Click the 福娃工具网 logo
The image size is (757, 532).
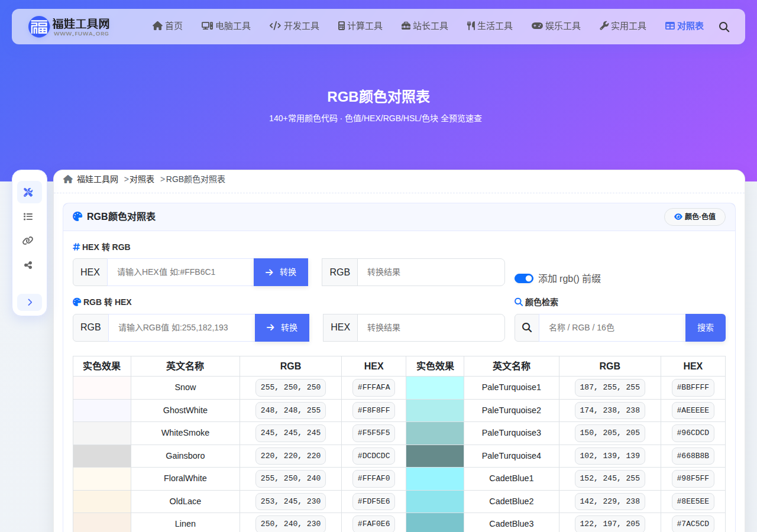(69, 27)
